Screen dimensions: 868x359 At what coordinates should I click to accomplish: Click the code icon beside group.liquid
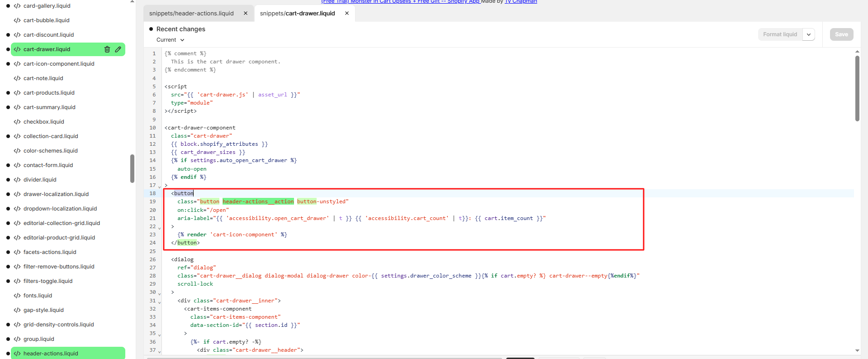pyautogui.click(x=17, y=339)
